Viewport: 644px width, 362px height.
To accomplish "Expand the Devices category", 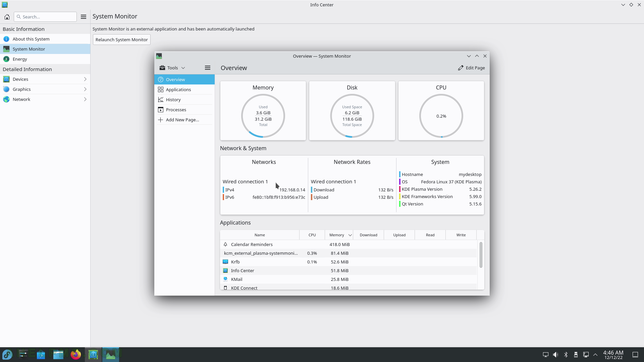I will (45, 79).
